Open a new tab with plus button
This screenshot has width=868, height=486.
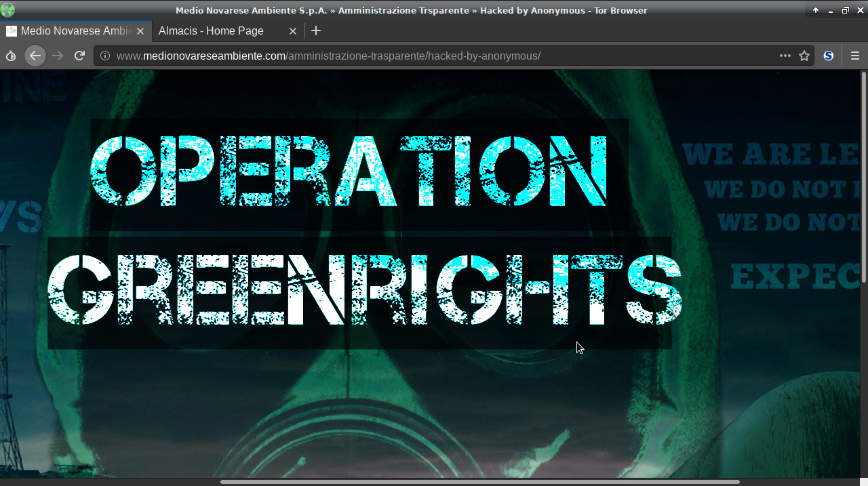(316, 31)
